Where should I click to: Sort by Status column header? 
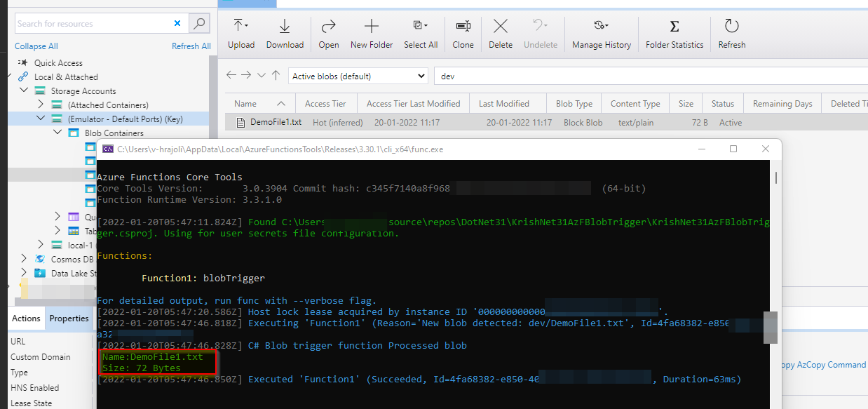(723, 104)
